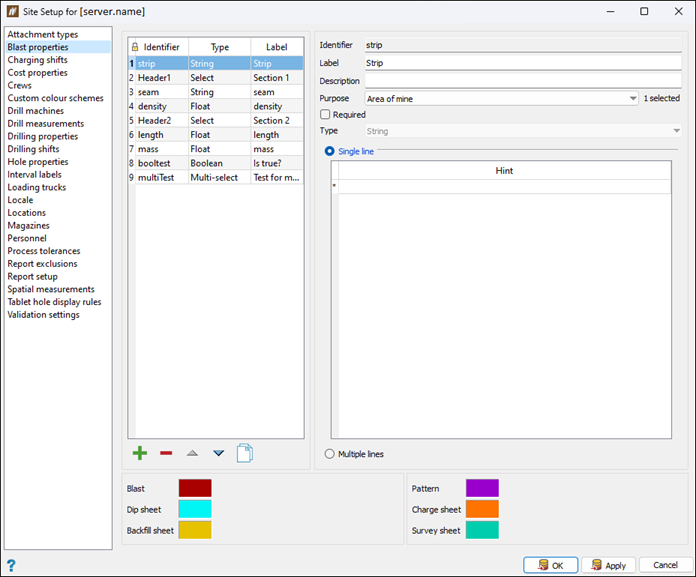Click the copy property document icon
Screen dimensions: 696x577
pyautogui.click(x=244, y=454)
